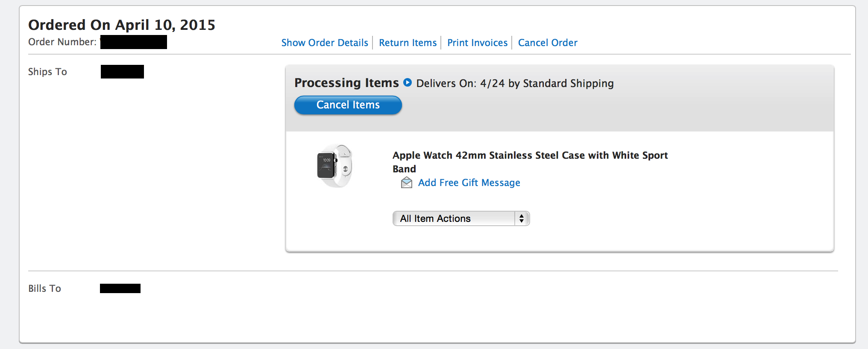This screenshot has height=349, width=868.
Task: Choose Print Invoices
Action: [x=477, y=43]
